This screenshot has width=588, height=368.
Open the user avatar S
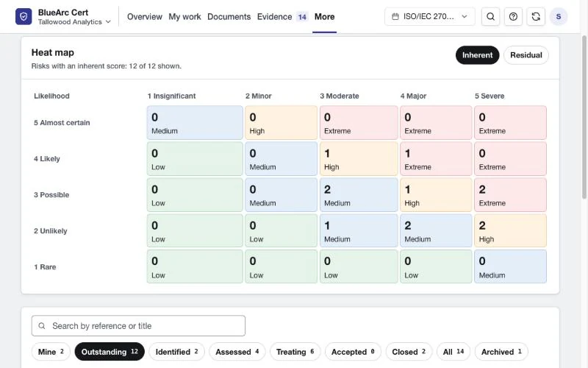coord(559,16)
